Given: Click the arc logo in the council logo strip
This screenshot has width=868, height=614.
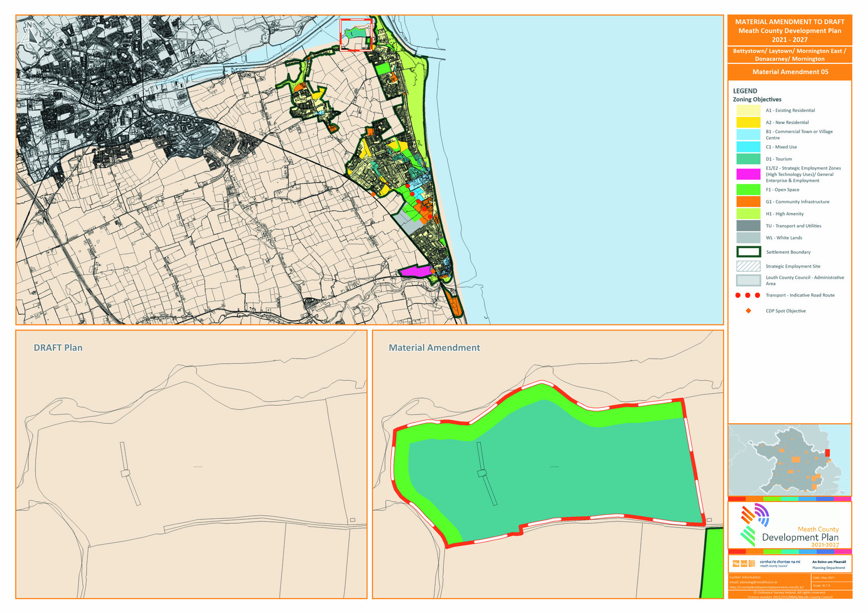Looking at the screenshot, I should coord(752,564).
